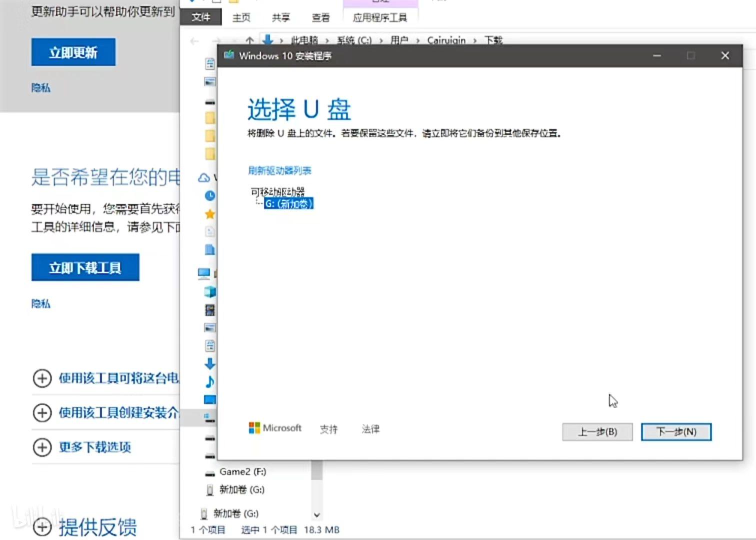Click 此电脑 in the address bar
The width and height of the screenshot is (756, 540).
point(304,40)
